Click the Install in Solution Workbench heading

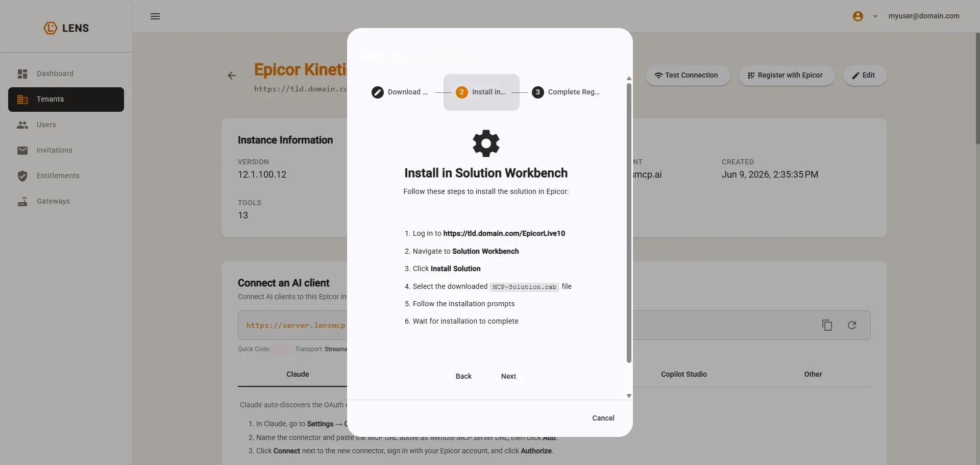coord(486,174)
